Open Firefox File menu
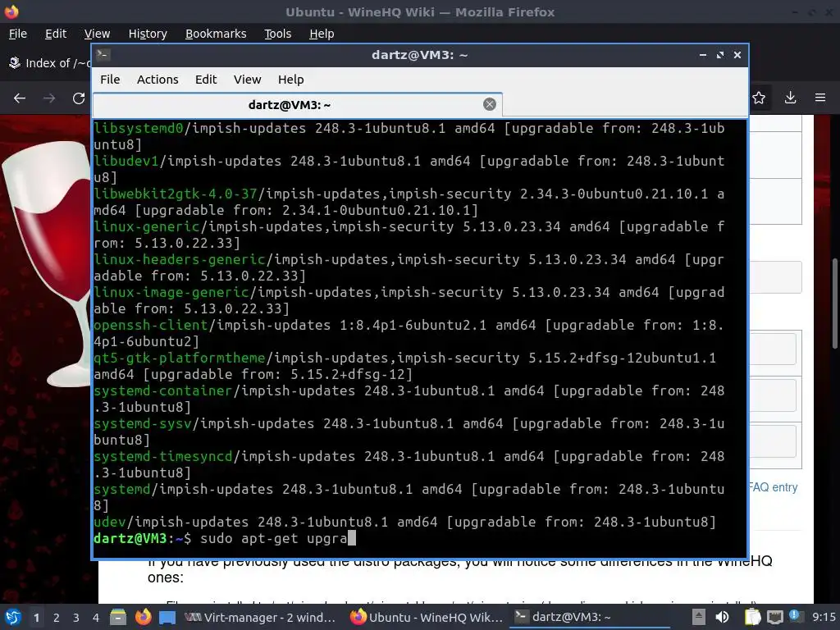The width and height of the screenshot is (840, 630). point(18,34)
